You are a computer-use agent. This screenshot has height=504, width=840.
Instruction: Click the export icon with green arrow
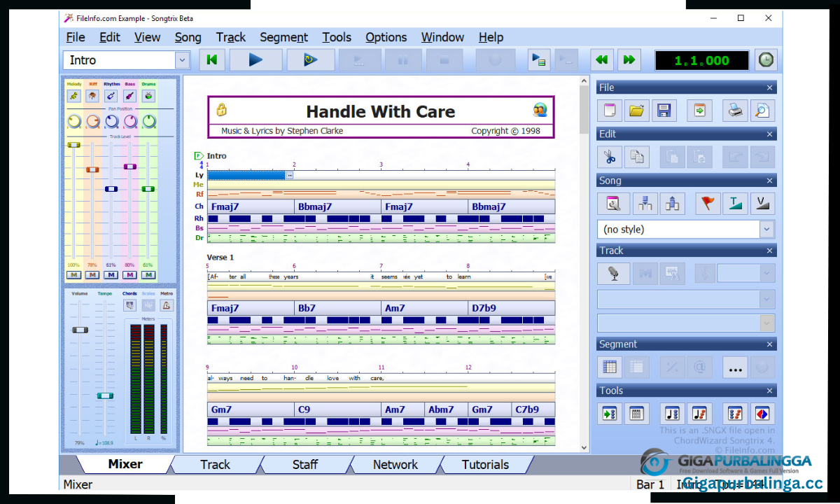click(699, 110)
